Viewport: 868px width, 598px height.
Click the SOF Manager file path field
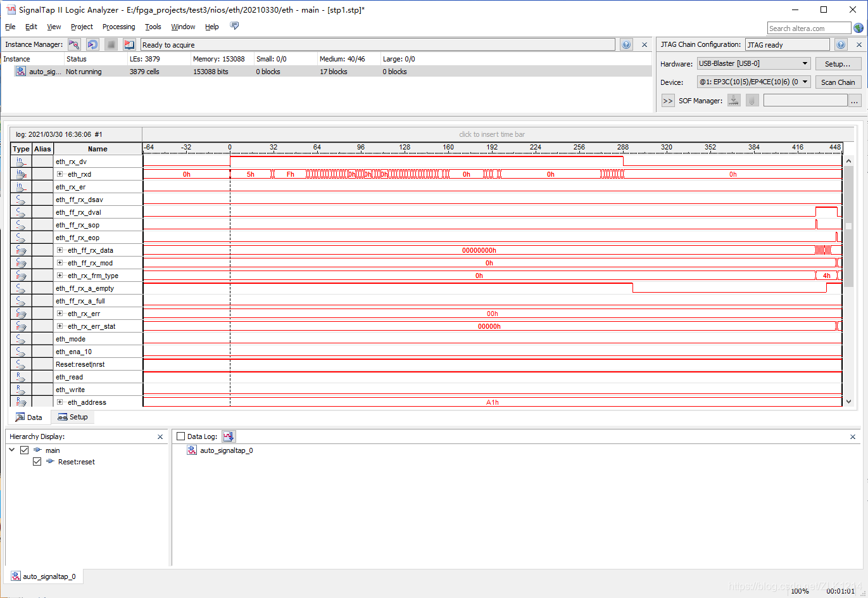(x=805, y=100)
